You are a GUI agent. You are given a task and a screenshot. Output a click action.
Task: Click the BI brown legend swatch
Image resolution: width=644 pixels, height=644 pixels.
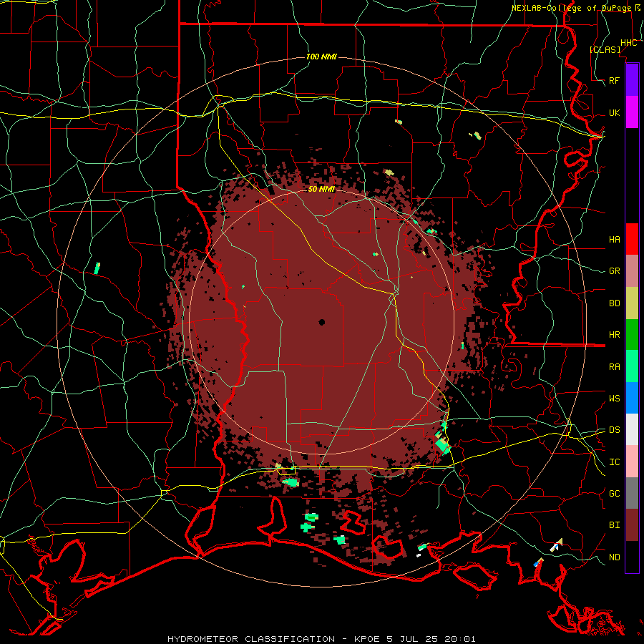pyautogui.click(x=632, y=525)
